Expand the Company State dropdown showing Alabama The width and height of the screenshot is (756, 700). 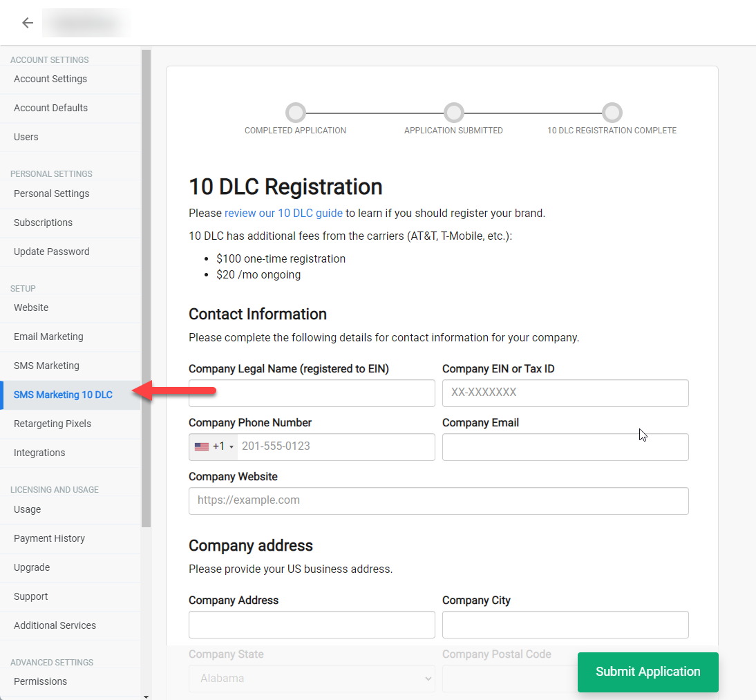[x=312, y=679]
